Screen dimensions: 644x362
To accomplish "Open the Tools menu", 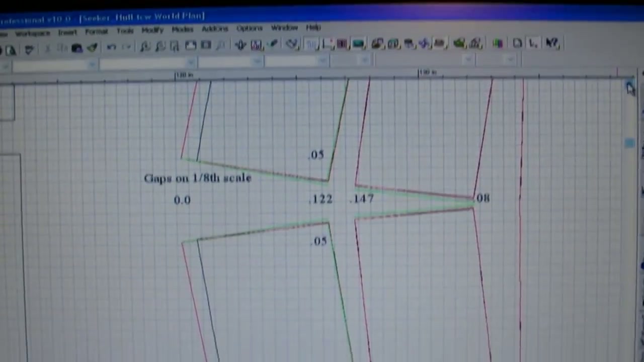I will coord(125,31).
